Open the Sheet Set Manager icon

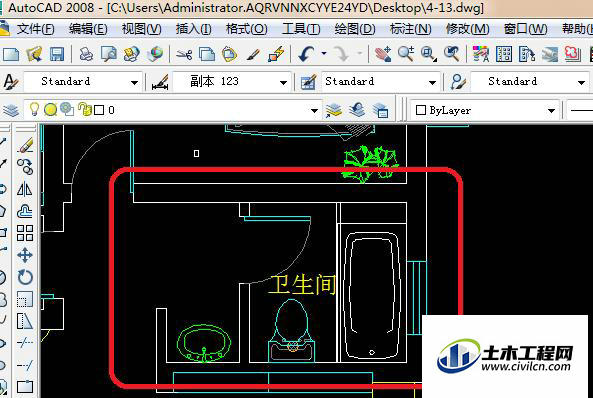click(x=550, y=54)
